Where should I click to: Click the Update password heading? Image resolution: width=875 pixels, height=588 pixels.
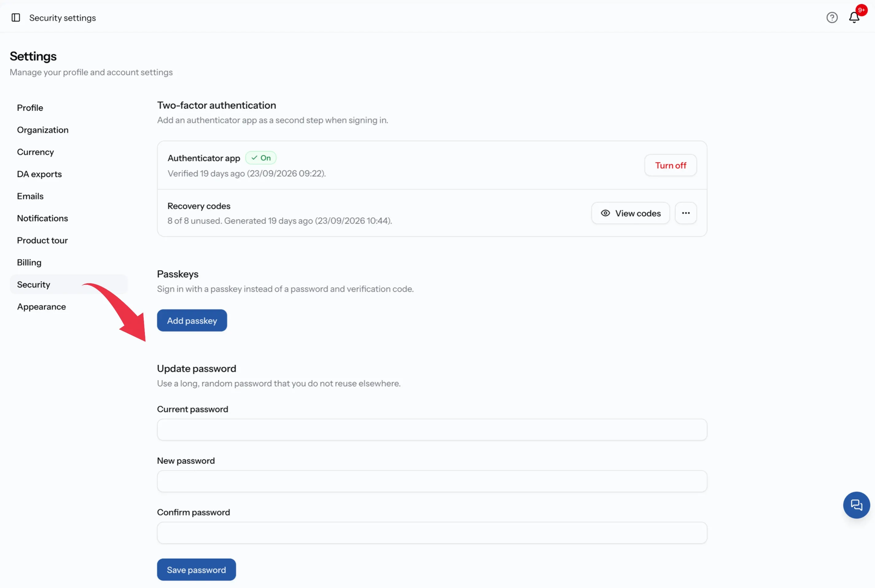(x=196, y=369)
